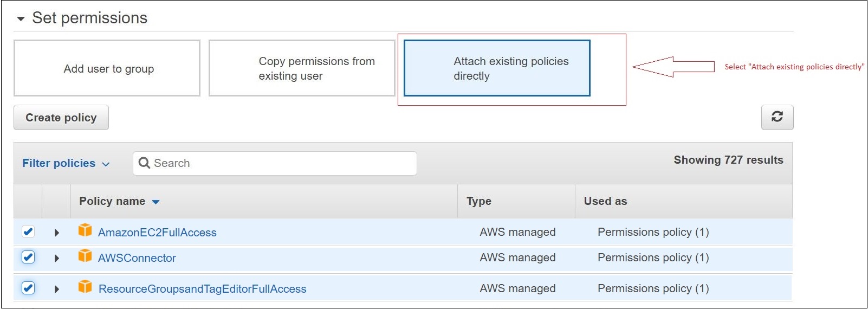Viewport: 868px width, 309px height.
Task: Click the ResourceGroupsandTagEditorFullAccess policy cube icon
Action: pos(85,287)
